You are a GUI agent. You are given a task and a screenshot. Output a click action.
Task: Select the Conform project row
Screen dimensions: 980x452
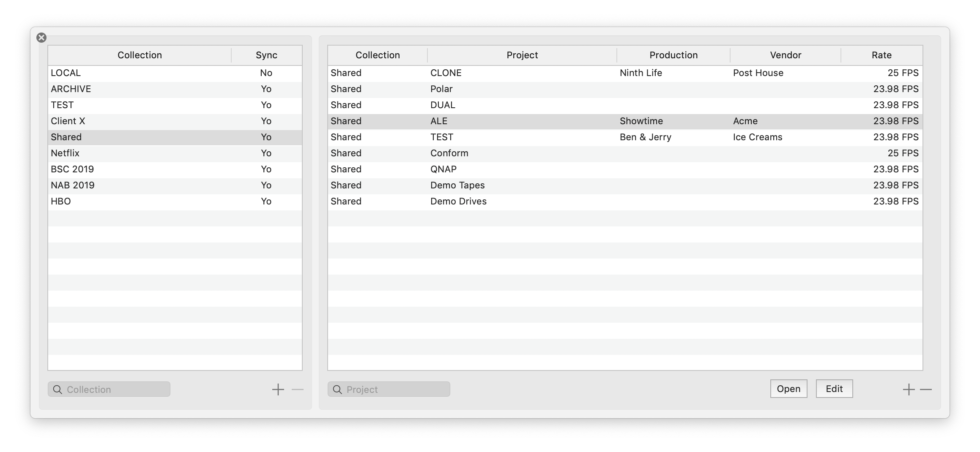pos(625,153)
